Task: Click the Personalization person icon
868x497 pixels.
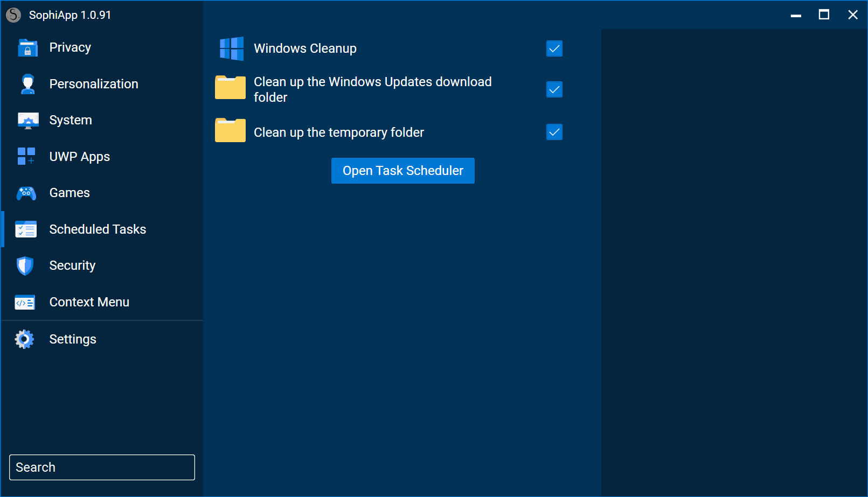Action: [x=27, y=84]
